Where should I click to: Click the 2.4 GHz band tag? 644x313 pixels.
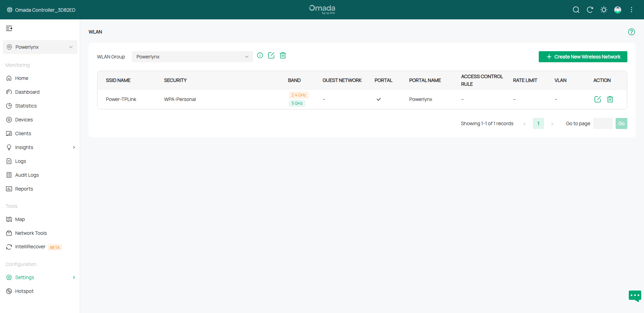coord(299,95)
